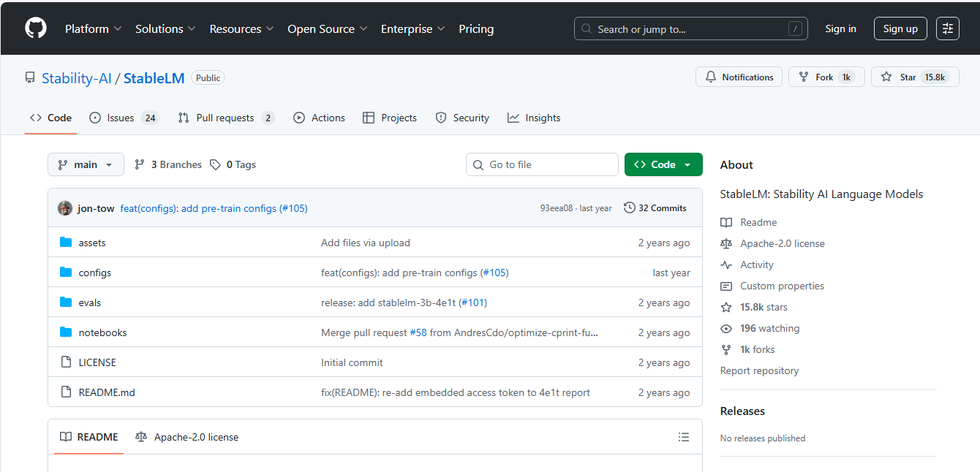Open the README outline list icon
Screen dimensions: 980x472
[x=683, y=437]
